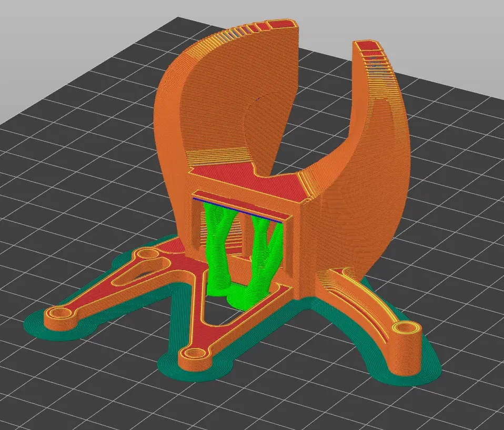Select the bright green tree support structure
Image resolution: width=504 pixels, height=430 pixels.
[x=244, y=257]
